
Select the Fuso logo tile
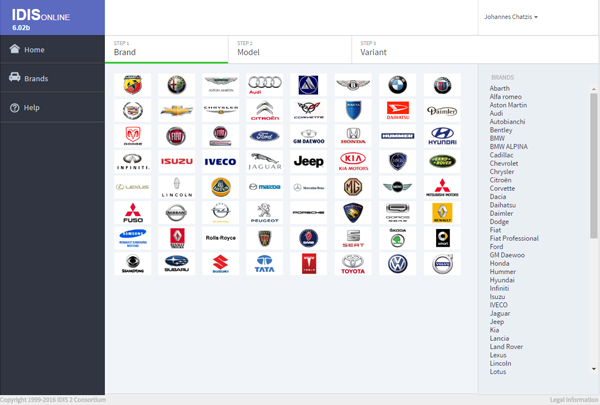point(132,212)
